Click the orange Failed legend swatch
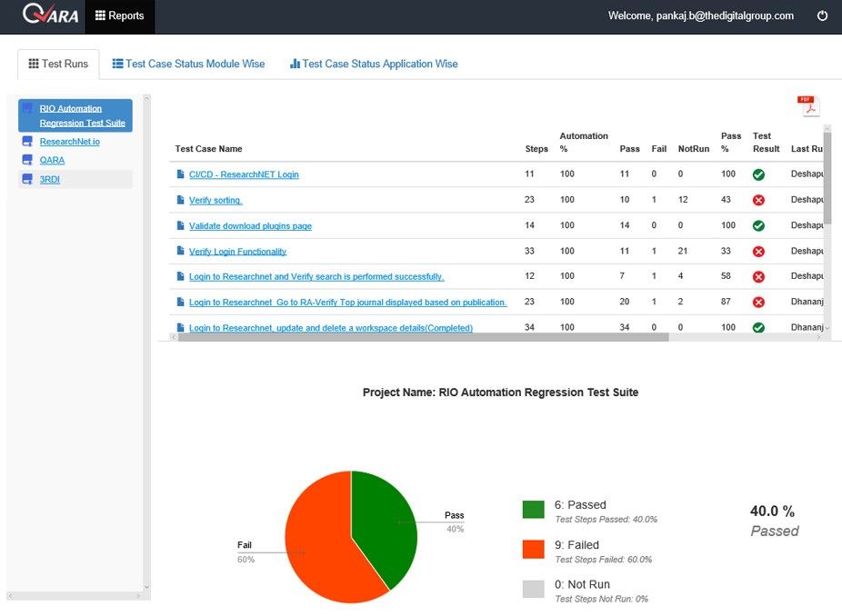 [x=533, y=549]
